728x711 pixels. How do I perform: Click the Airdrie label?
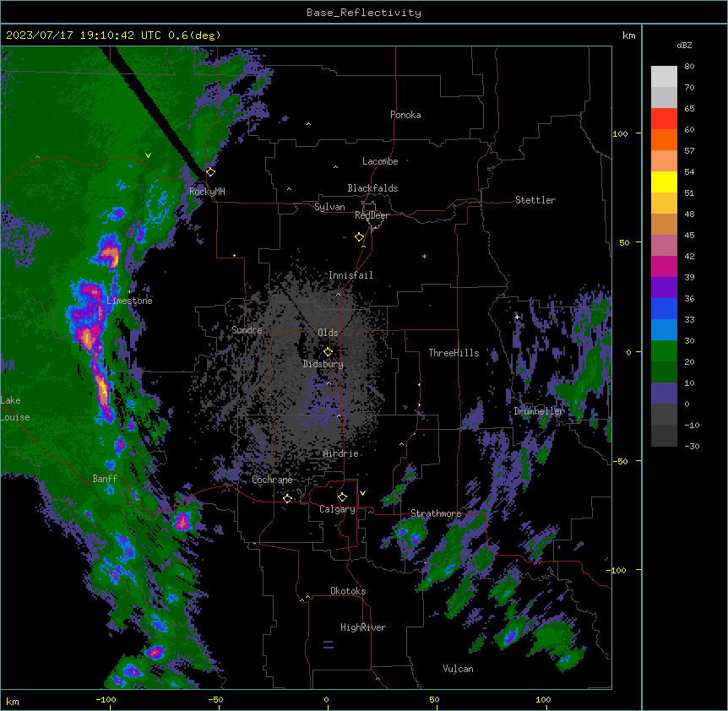click(x=341, y=453)
